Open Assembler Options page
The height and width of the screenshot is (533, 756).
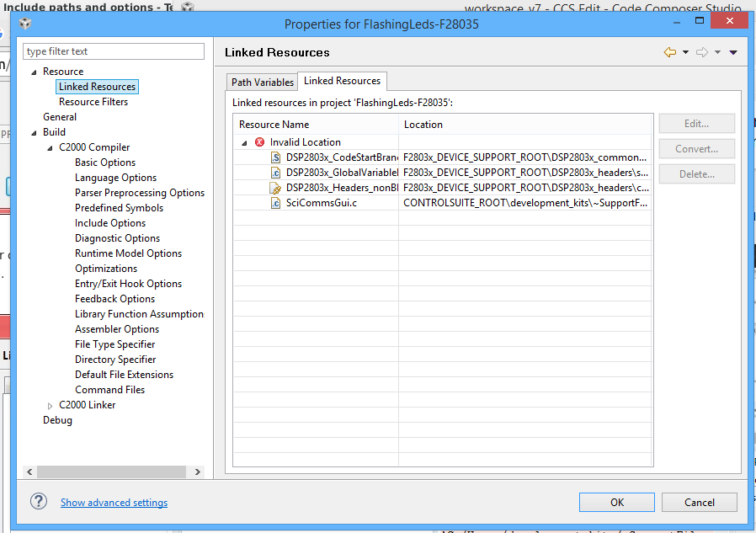pyautogui.click(x=117, y=329)
